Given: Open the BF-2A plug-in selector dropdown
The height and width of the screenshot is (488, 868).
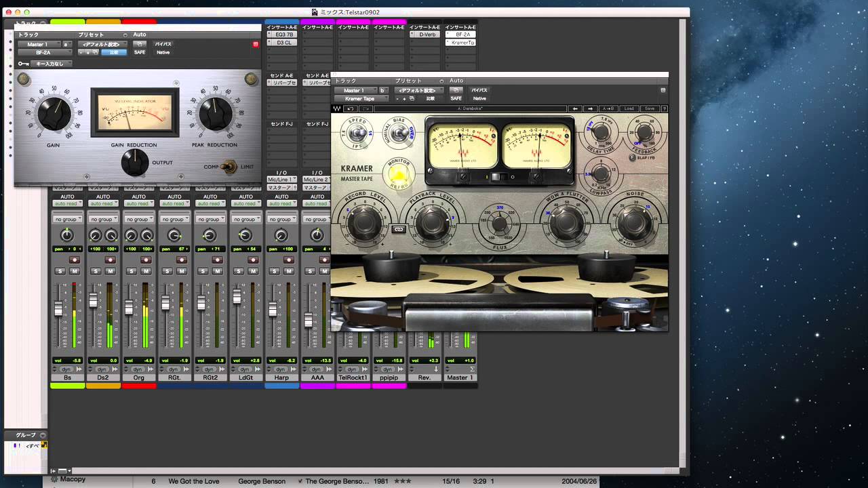Looking at the screenshot, I should point(45,52).
